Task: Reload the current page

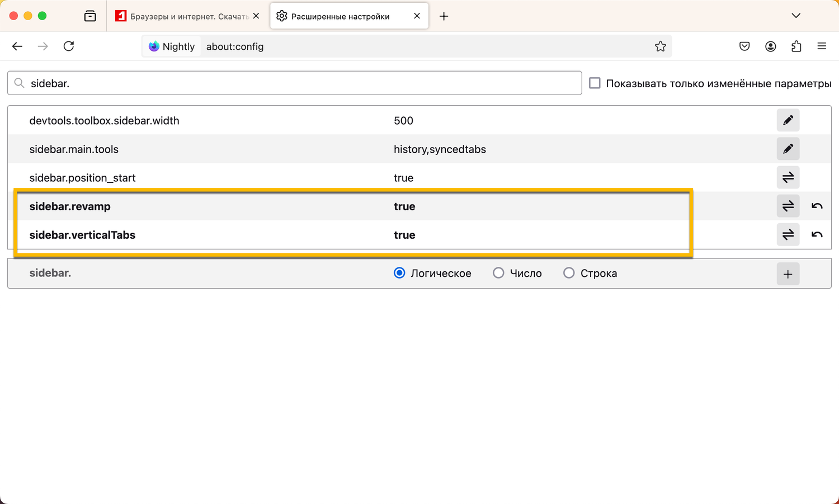Action: [x=69, y=46]
